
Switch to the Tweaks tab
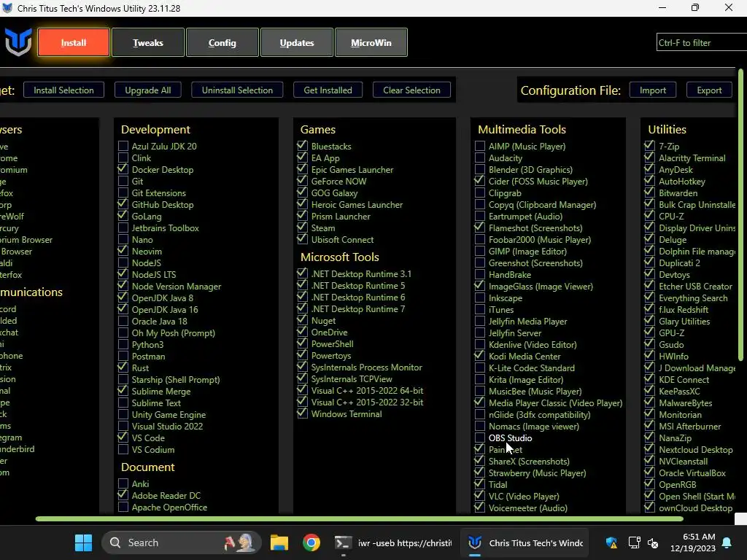(147, 42)
